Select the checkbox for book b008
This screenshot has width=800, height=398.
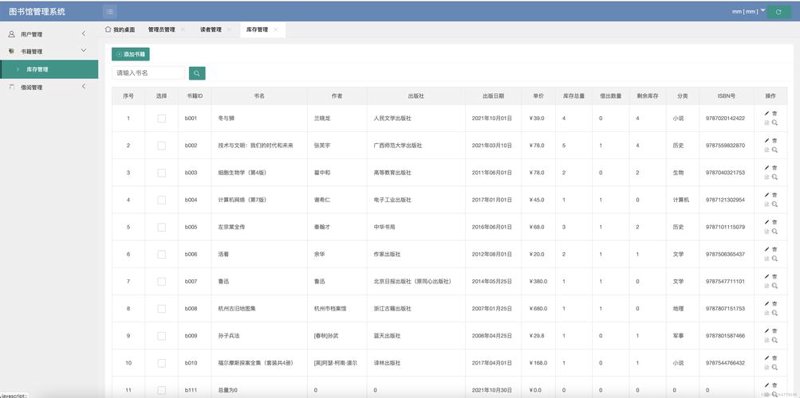click(x=161, y=309)
